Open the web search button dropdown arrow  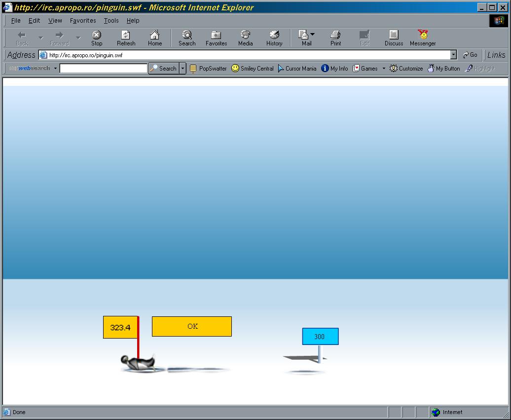[182, 69]
